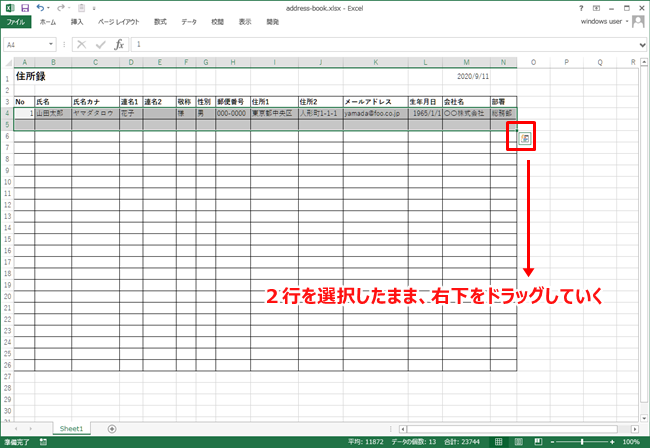
Task: Open the ホーム ribbon tab
Action: pyautogui.click(x=48, y=22)
